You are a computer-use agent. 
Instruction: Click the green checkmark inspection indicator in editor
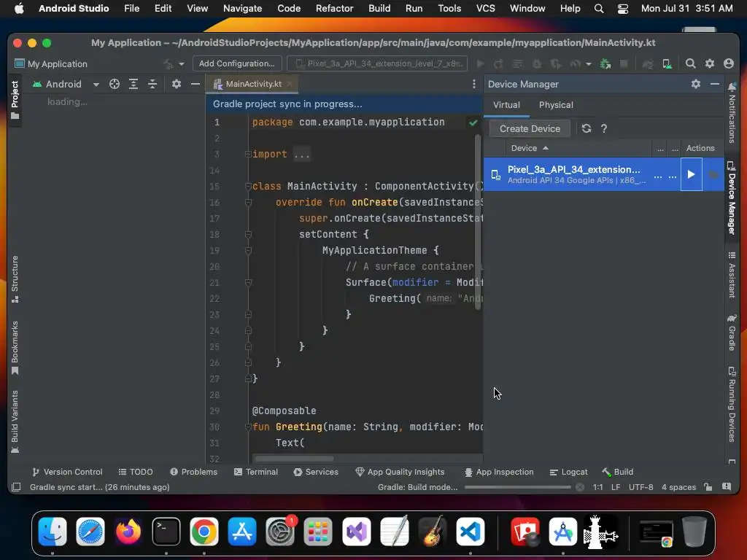click(x=473, y=122)
